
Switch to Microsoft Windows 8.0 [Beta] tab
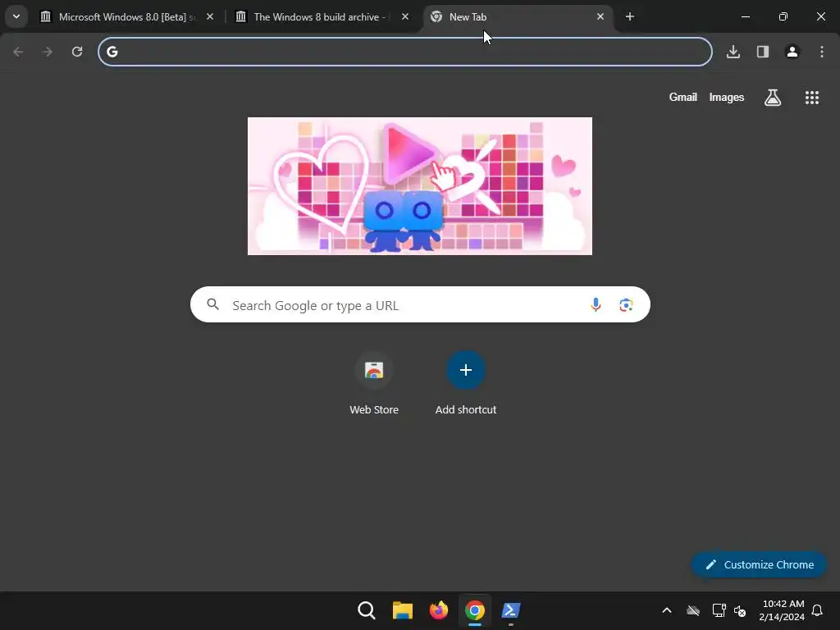click(x=127, y=17)
